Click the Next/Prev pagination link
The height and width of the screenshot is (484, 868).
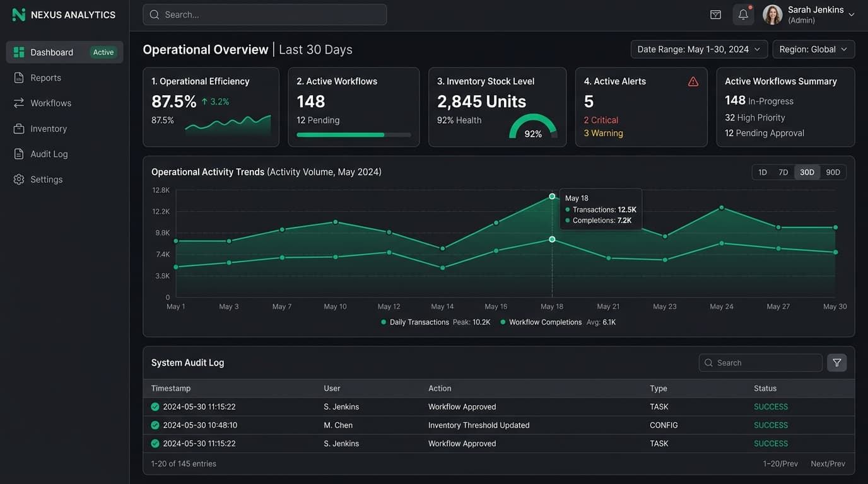(x=828, y=464)
